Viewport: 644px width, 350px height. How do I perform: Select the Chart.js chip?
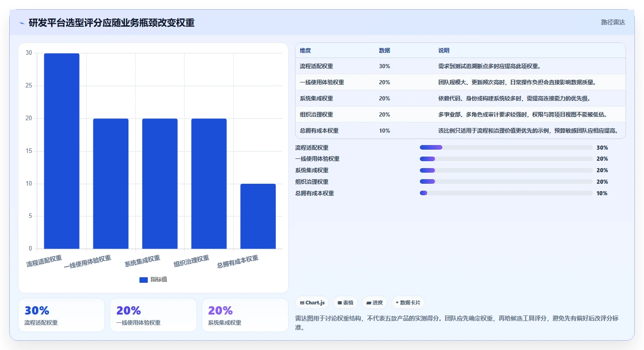tap(312, 303)
